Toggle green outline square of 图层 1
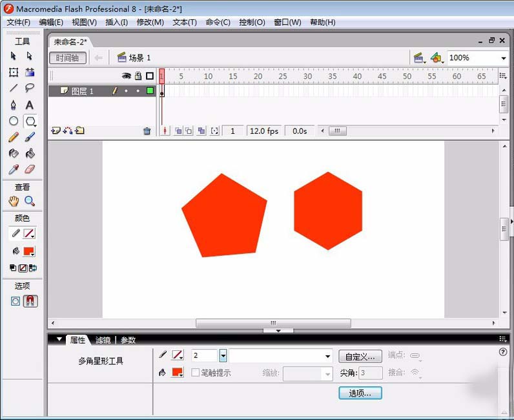Screen dimensions: 514x420 [150, 90]
